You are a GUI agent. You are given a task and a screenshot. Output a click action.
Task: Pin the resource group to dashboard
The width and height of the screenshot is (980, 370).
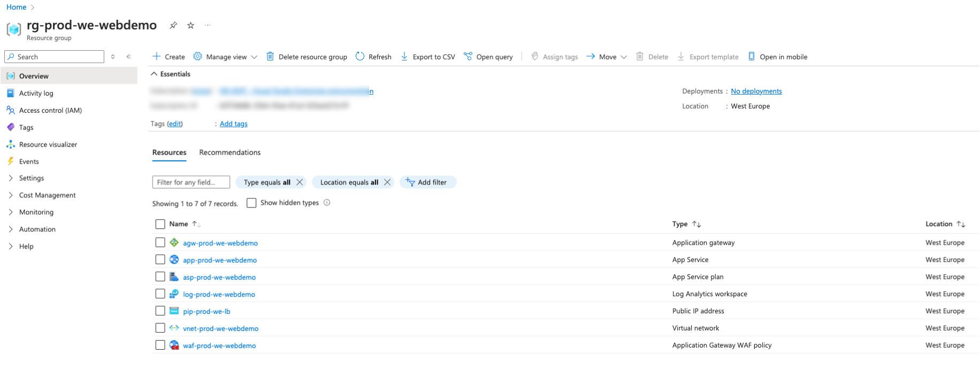(x=173, y=25)
